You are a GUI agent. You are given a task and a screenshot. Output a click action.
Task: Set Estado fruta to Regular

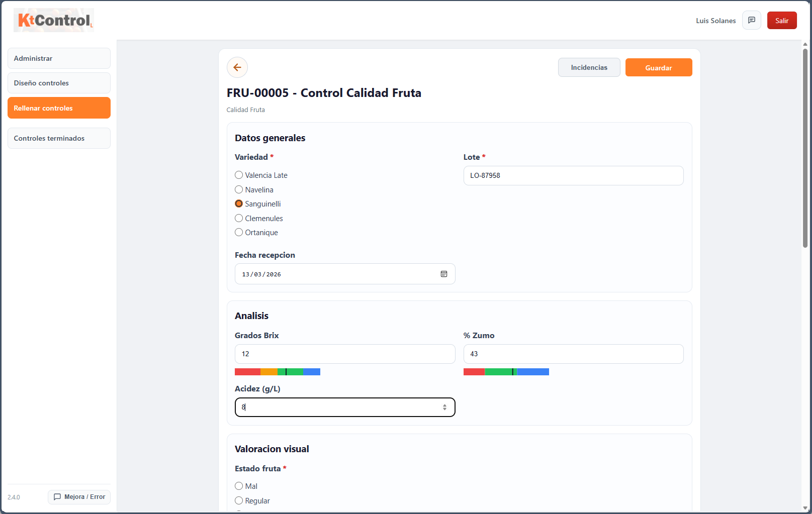pyautogui.click(x=239, y=501)
